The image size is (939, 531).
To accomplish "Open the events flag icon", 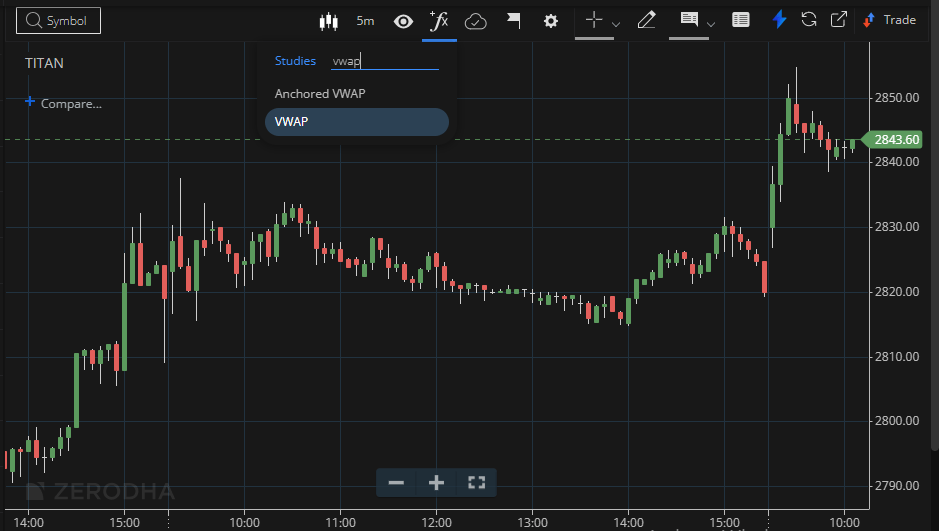I will coord(513,21).
